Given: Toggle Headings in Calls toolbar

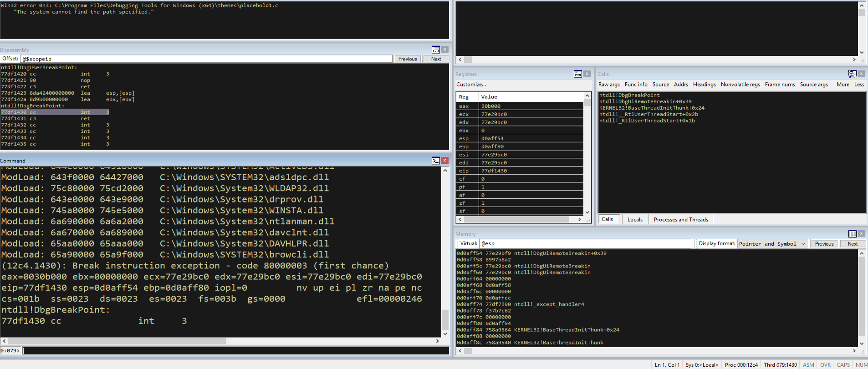Looking at the screenshot, I should point(705,84).
